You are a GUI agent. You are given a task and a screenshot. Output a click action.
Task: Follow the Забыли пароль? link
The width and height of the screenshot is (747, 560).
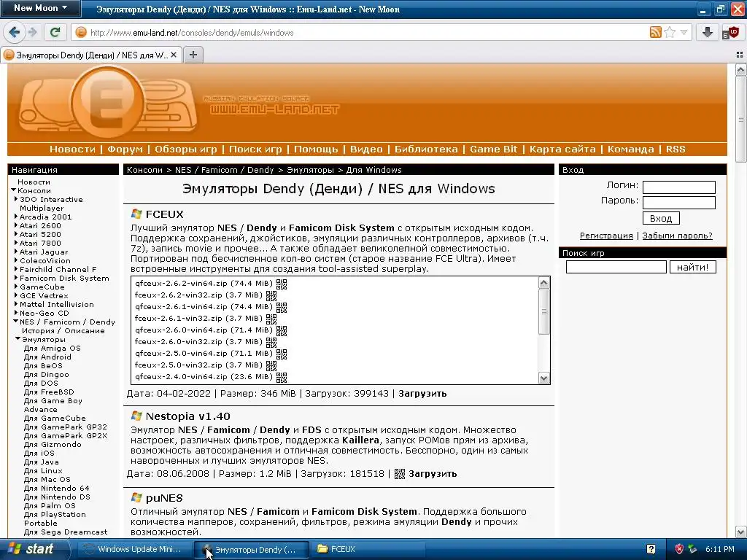pyautogui.click(x=677, y=236)
